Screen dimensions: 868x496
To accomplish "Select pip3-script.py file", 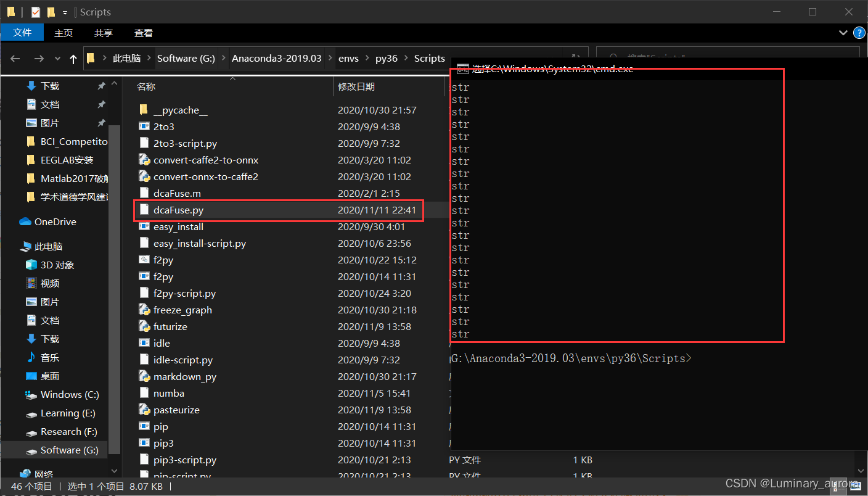I will click(185, 460).
